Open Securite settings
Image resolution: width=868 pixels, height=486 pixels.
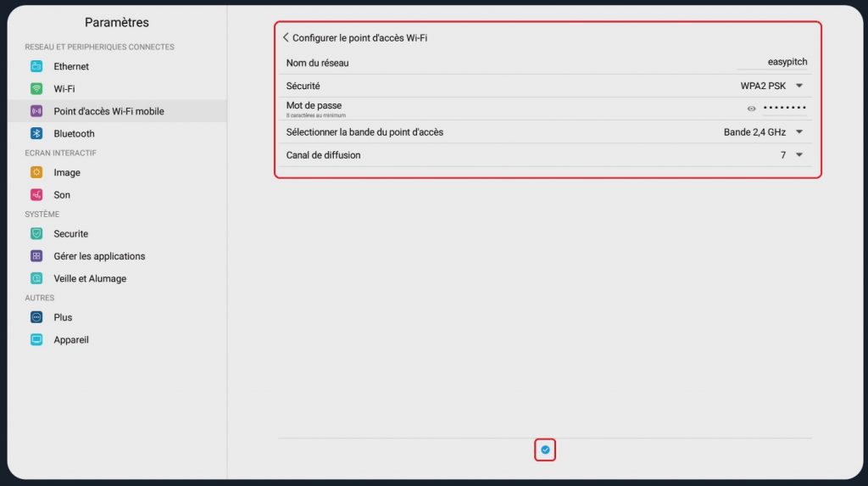pos(117,234)
